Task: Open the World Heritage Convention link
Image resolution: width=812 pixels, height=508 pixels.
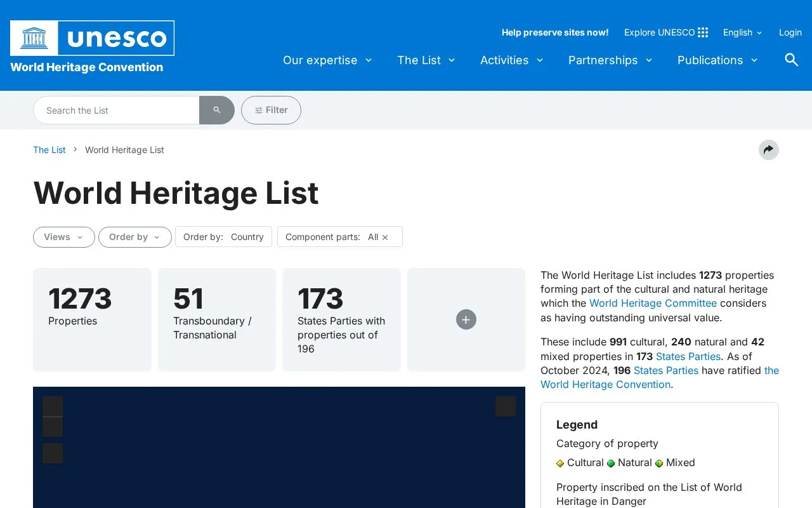Action: (606, 385)
